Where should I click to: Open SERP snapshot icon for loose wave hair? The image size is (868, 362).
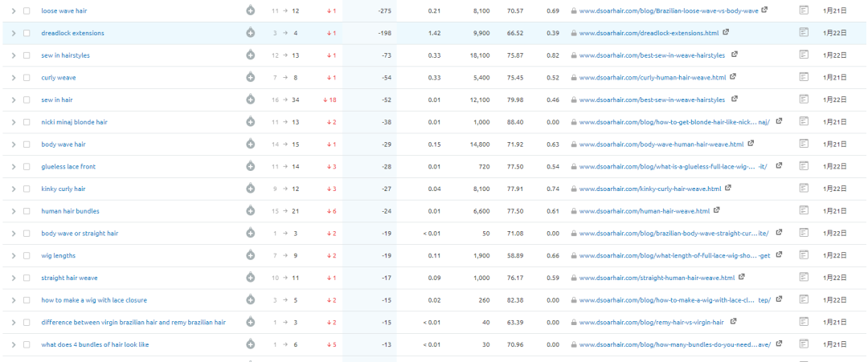804,10
